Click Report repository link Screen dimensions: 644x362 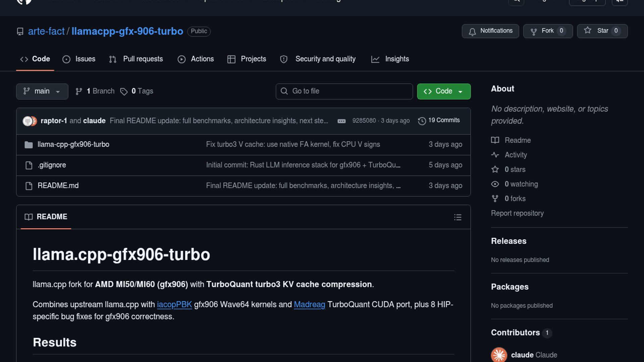click(x=517, y=213)
